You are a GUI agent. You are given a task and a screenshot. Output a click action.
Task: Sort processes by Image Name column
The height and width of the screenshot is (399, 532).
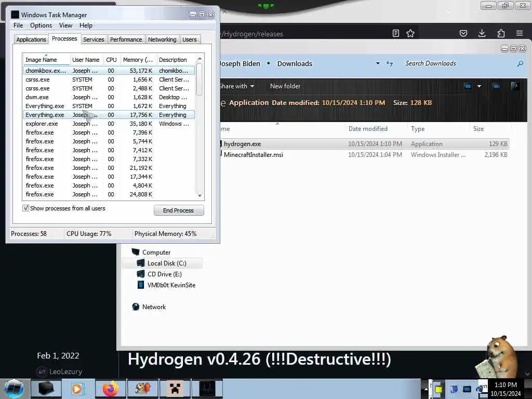46,60
